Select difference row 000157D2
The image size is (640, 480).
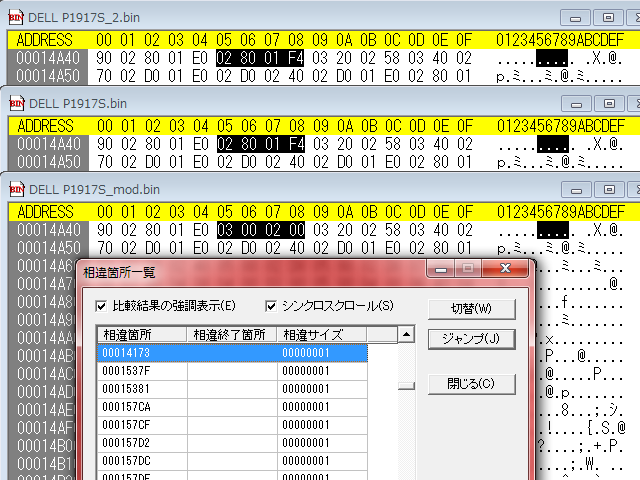pos(232,443)
